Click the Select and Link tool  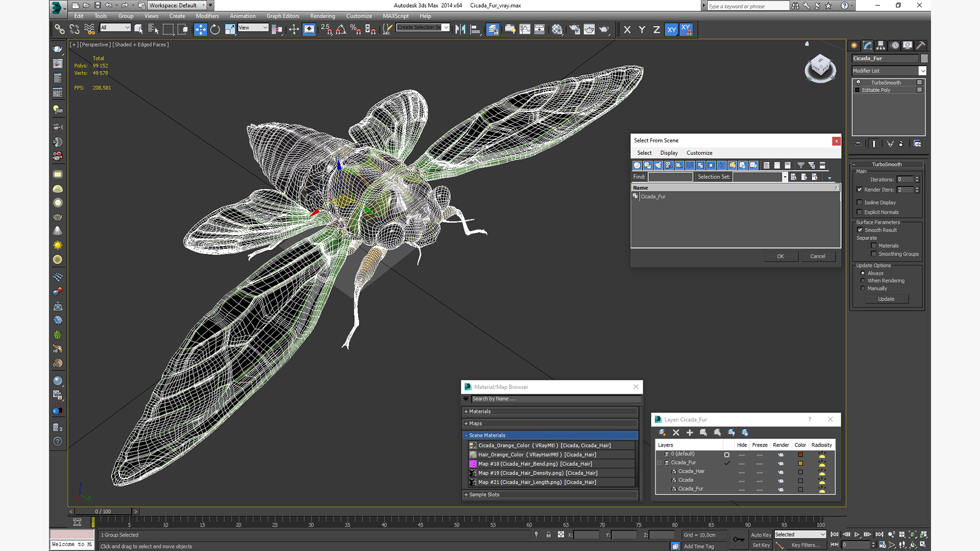(60, 30)
